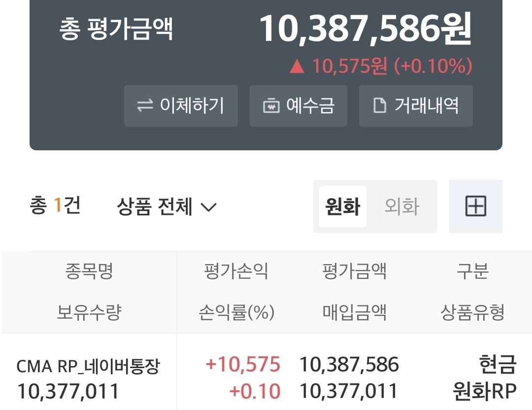The image size is (532, 410).
Task: Switch to 외화 currency view
Action: (401, 206)
